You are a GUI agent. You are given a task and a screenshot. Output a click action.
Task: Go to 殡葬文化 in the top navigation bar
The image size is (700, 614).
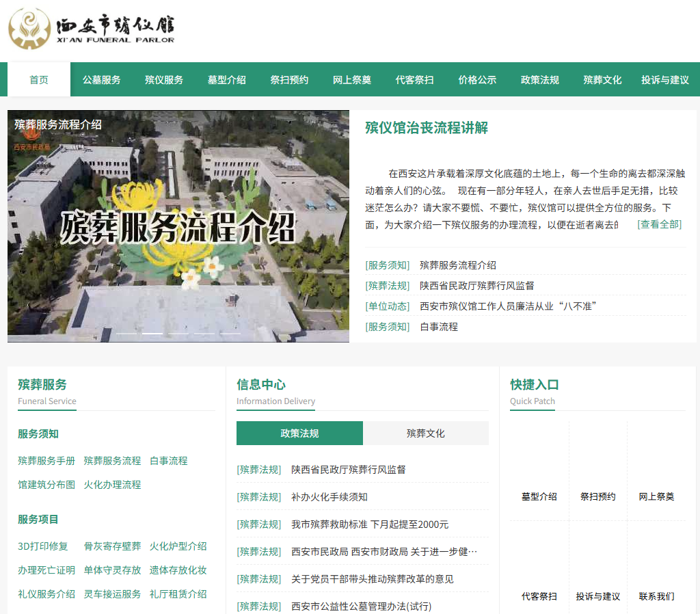[x=602, y=79]
